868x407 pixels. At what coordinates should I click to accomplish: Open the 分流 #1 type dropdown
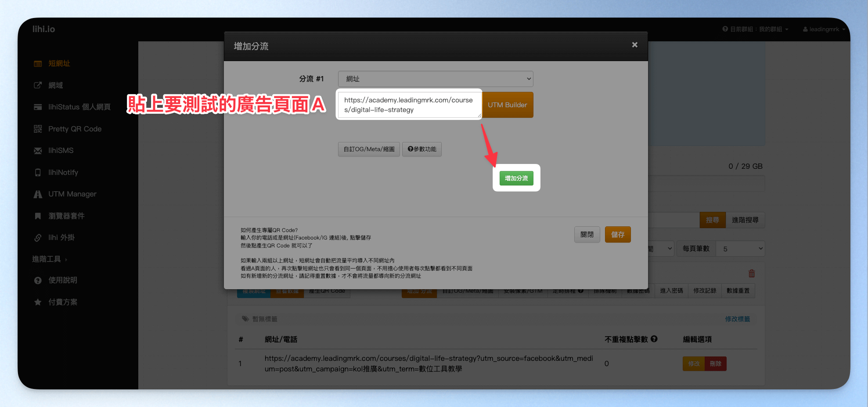pyautogui.click(x=436, y=79)
